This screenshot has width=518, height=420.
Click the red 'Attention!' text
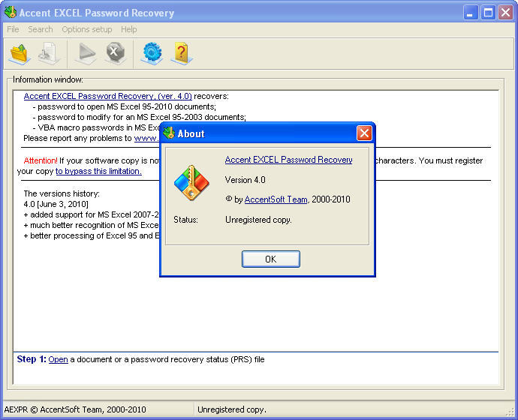tap(41, 160)
